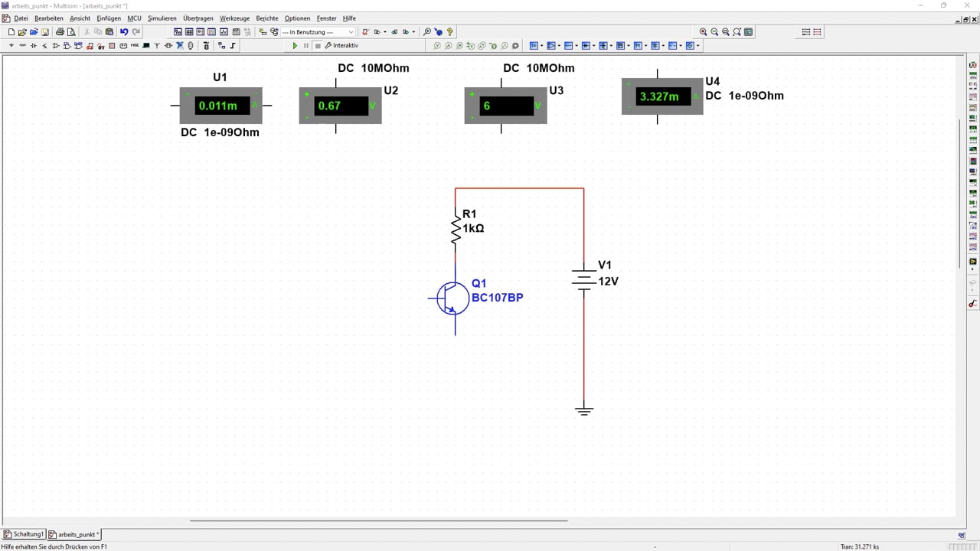Click the Undo arrow icon

[x=124, y=32]
